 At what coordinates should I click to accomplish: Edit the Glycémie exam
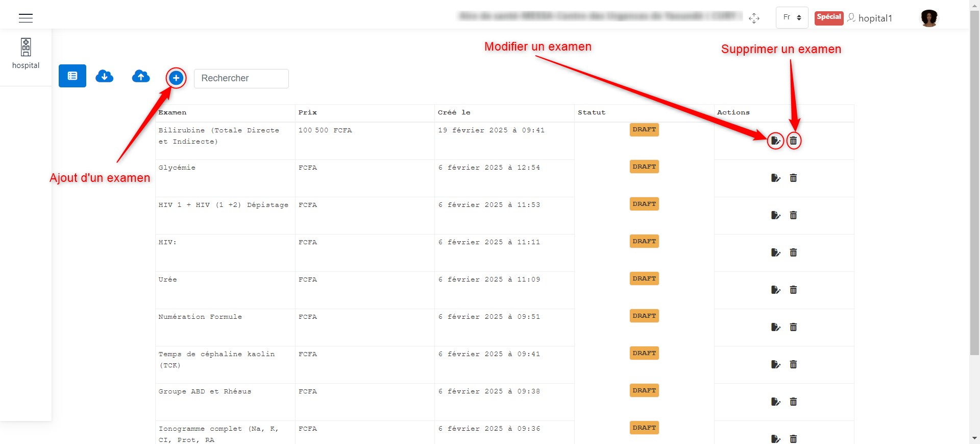[x=776, y=178]
